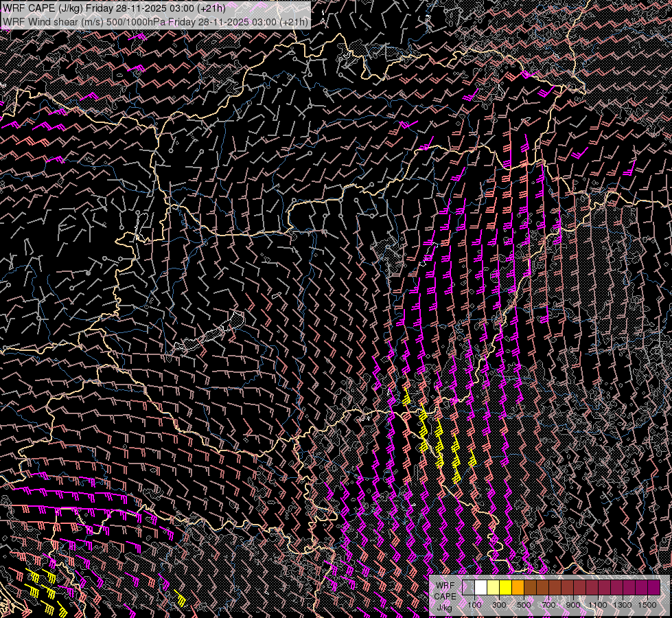Pick the pale yellow legend swatch
This screenshot has width=672, height=618.
point(493,587)
